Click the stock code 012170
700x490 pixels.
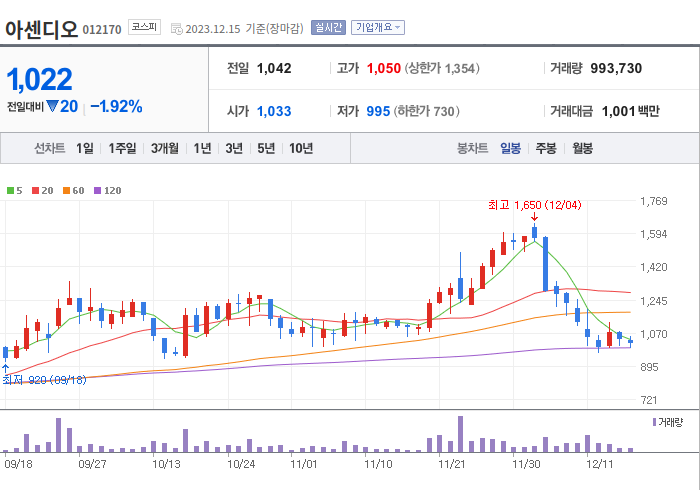[x=102, y=30]
